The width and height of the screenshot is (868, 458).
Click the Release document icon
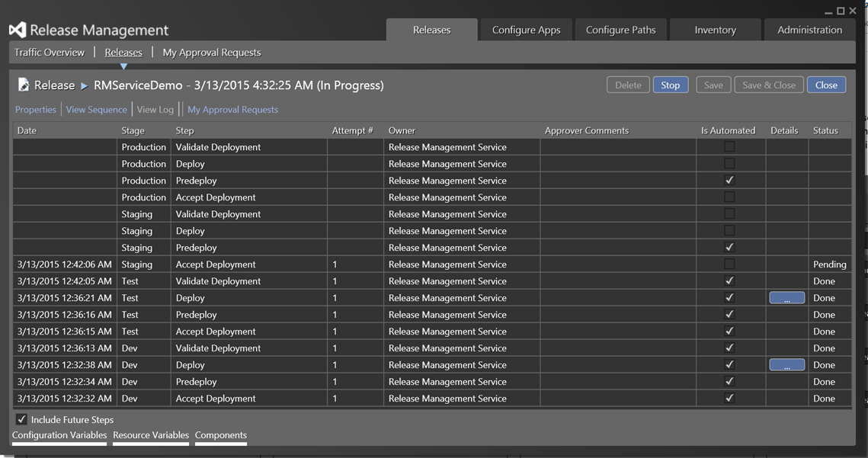click(24, 84)
